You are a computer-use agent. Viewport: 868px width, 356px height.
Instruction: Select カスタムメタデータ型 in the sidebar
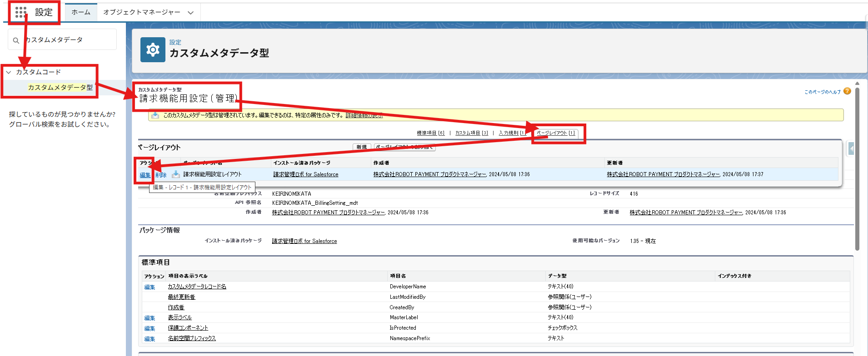point(60,87)
